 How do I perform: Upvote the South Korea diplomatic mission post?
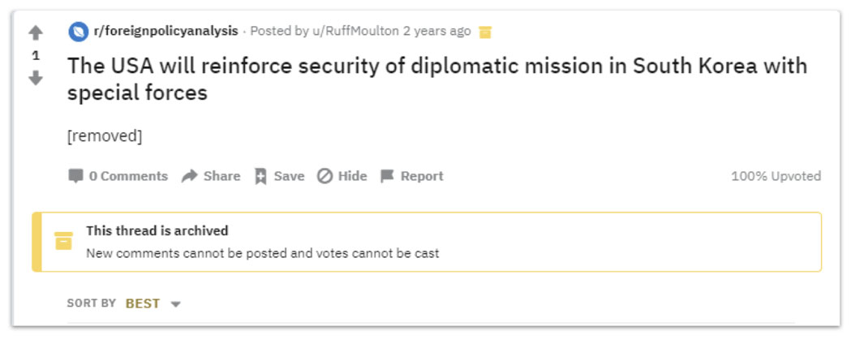click(x=36, y=33)
